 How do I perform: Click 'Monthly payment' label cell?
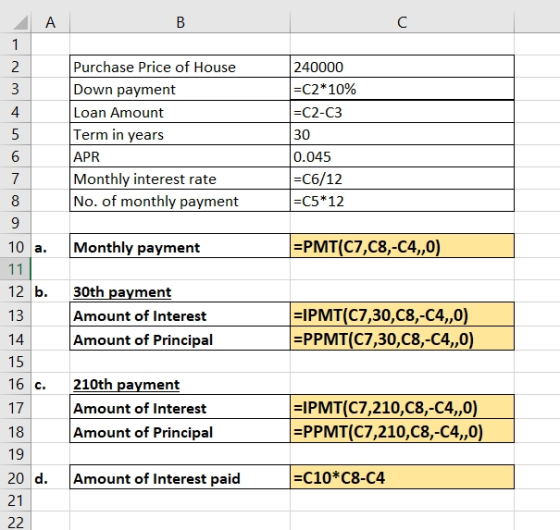coord(180,246)
